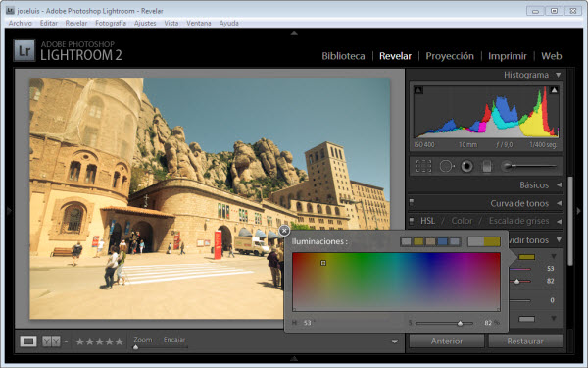
Task: Switch to the Imprimir module
Action: coord(508,56)
